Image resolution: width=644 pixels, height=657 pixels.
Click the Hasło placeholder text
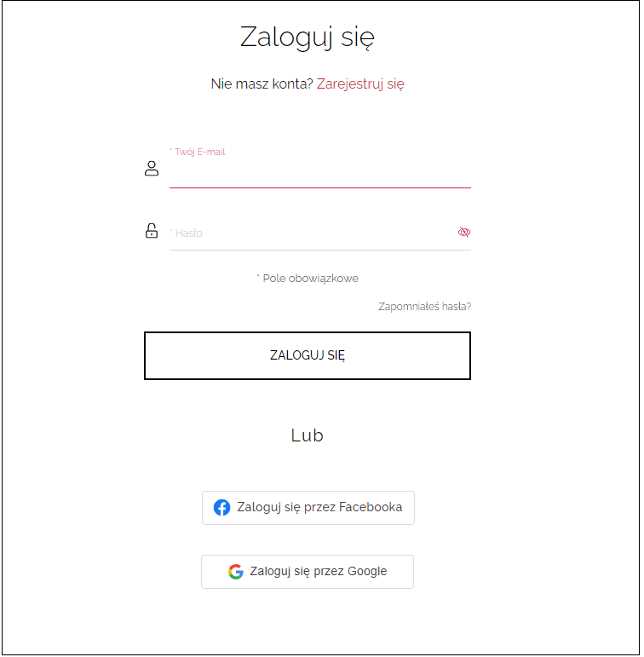click(x=187, y=233)
